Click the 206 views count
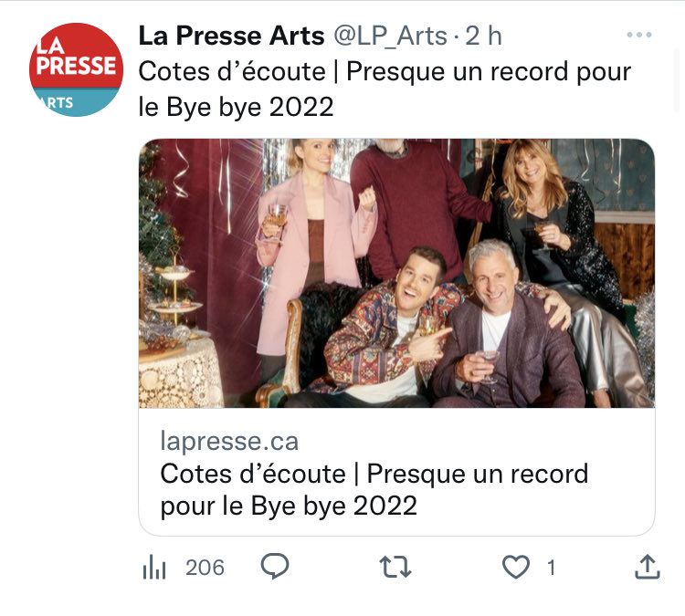This screenshot has height=616, width=685. 205,568
